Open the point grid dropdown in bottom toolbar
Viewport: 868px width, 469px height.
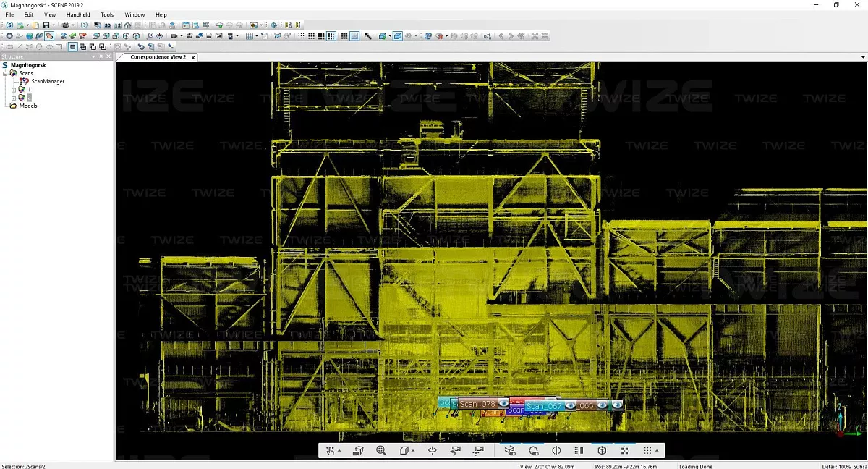650,451
